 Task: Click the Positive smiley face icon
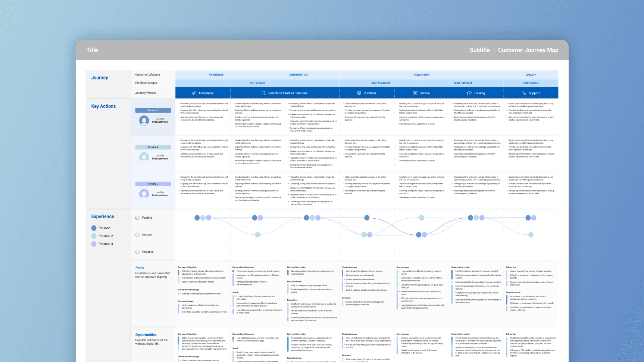(137, 218)
